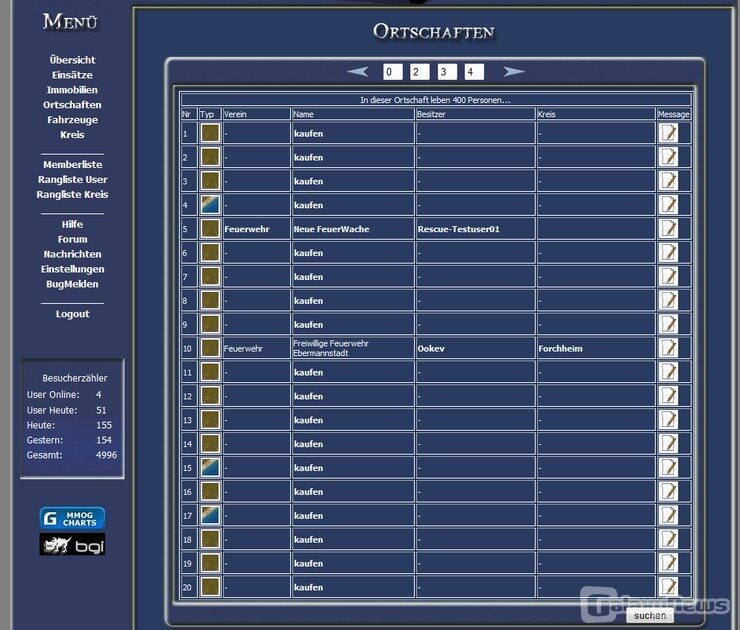Image resolution: width=740 pixels, height=630 pixels.
Task: Select Ortschaften in the menu
Action: 72,105
